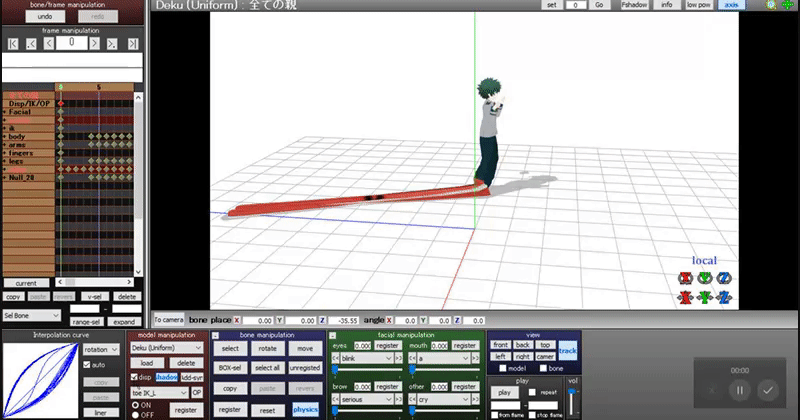Toggle the stop flame checkbox
Screen dimensions: 800x420
(x=532, y=415)
